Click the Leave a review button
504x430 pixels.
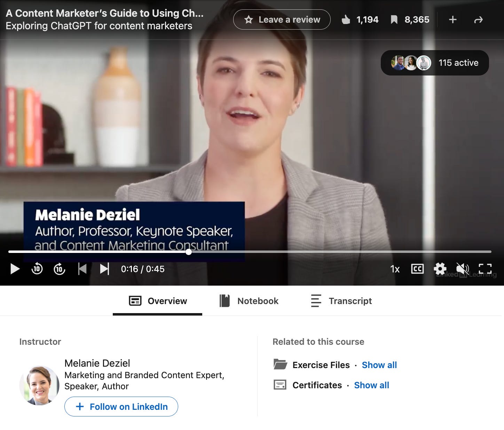click(282, 19)
